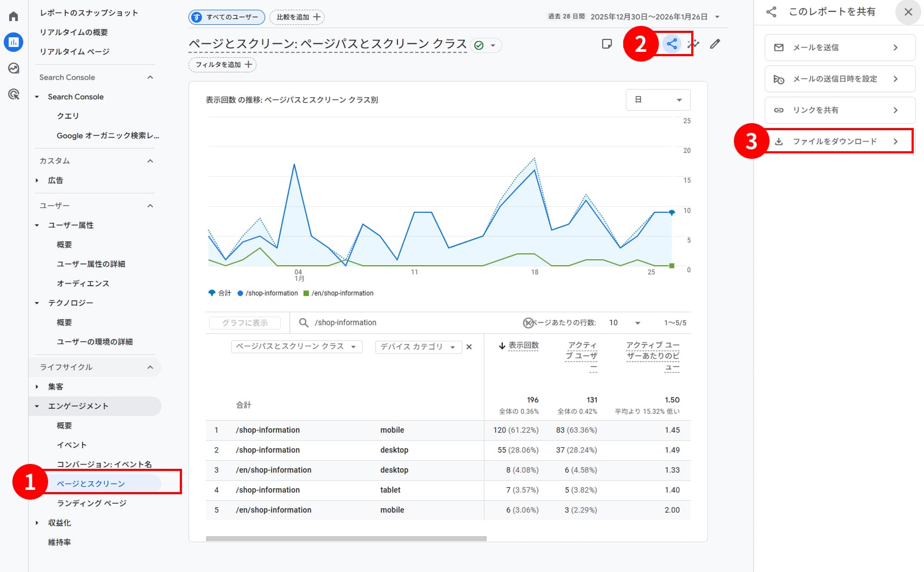Open Realtime overview report
Screen dimensions: 924x572
(73, 32)
